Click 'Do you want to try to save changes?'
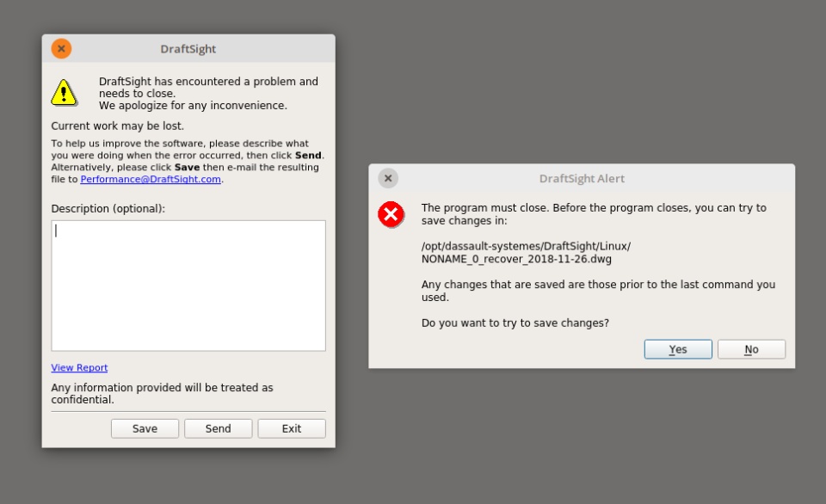 515,323
